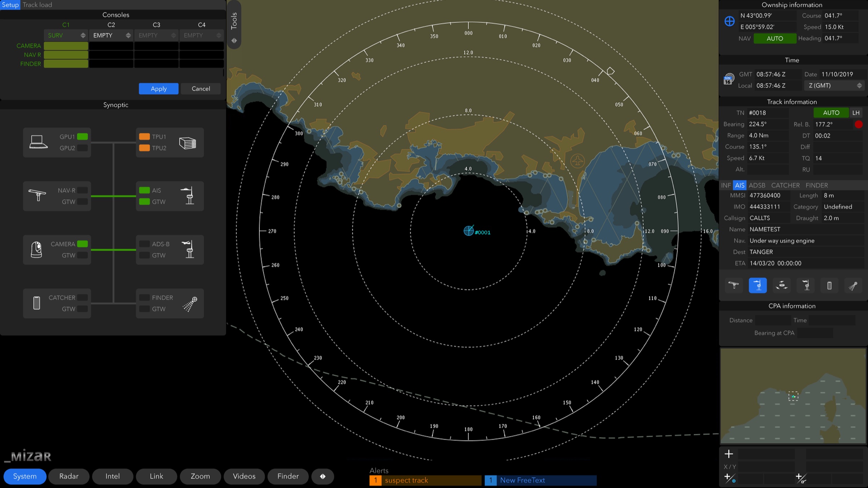Click the ADS-B aircraft tower icon in Synoptic

click(189, 249)
